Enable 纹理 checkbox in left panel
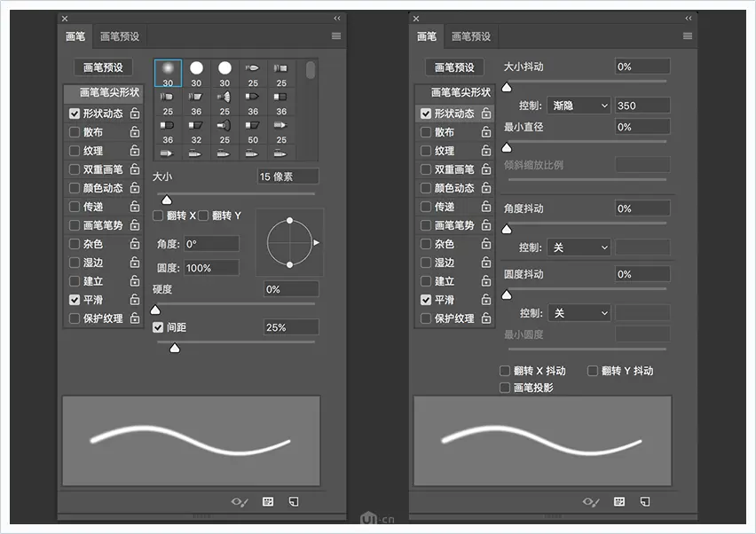756x534 pixels. point(75,151)
